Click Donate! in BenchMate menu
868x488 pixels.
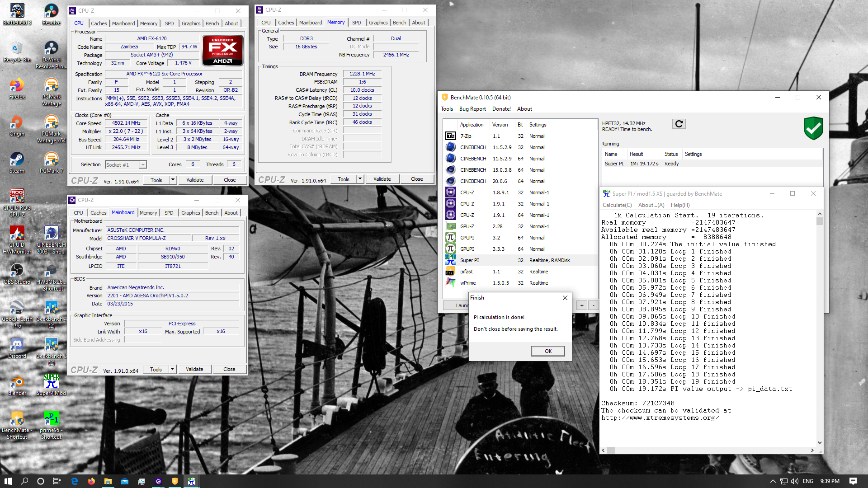[x=501, y=109]
